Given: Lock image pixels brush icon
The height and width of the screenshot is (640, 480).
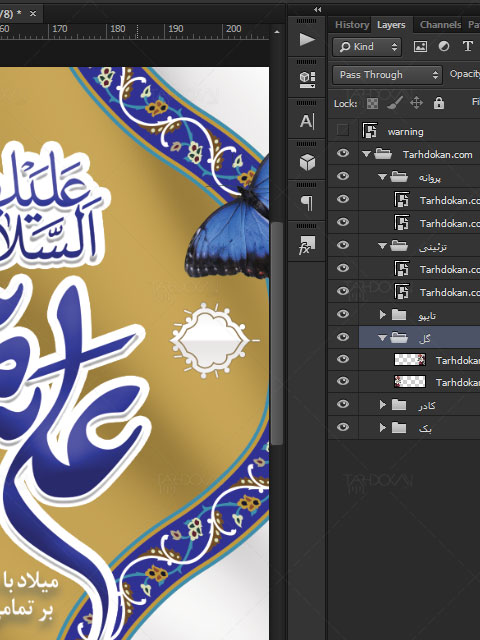Looking at the screenshot, I should (394, 103).
